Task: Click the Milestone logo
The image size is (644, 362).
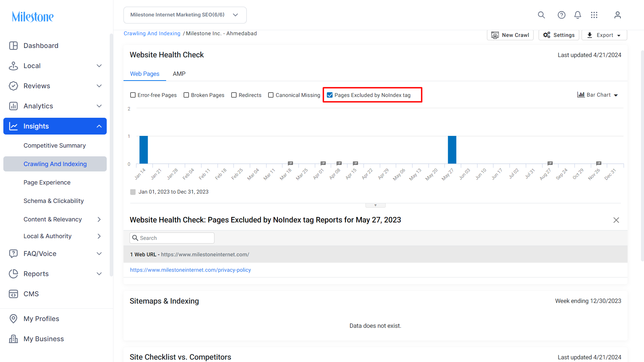Action: [33, 16]
